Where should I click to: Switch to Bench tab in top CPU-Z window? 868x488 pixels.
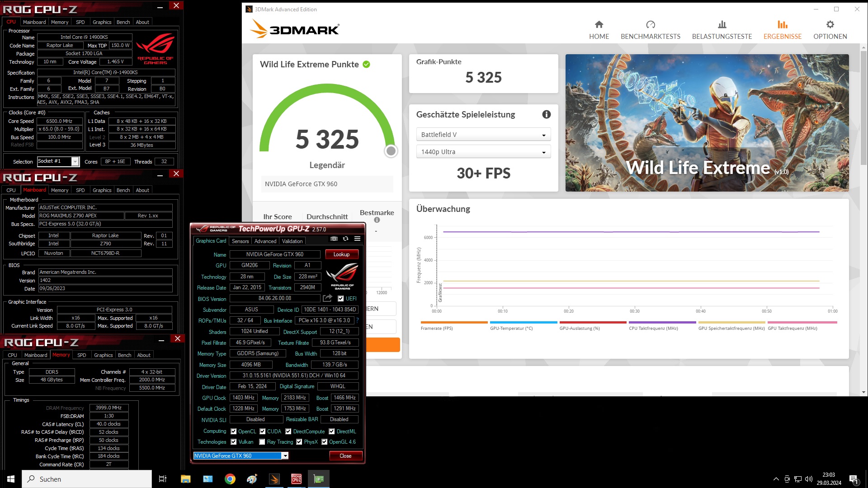pos(123,22)
